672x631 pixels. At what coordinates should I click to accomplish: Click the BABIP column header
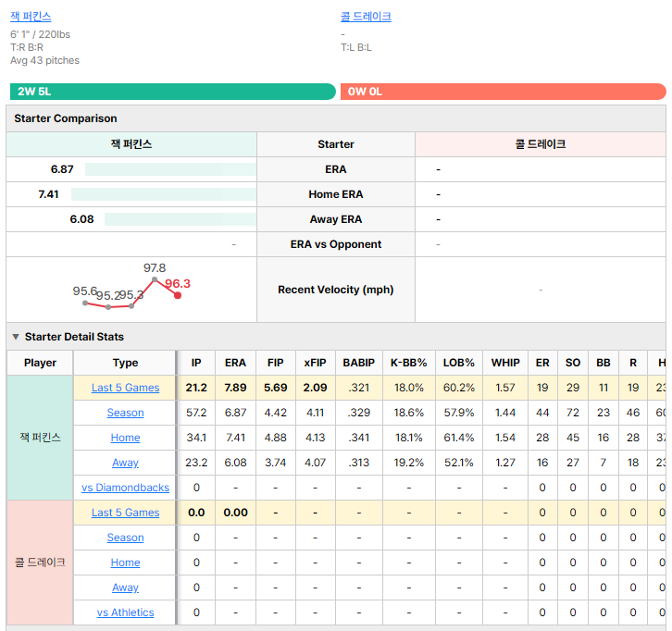coord(359,363)
